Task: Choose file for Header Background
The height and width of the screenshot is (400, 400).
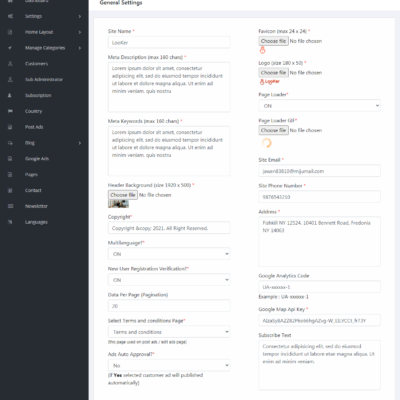Action: [123, 195]
